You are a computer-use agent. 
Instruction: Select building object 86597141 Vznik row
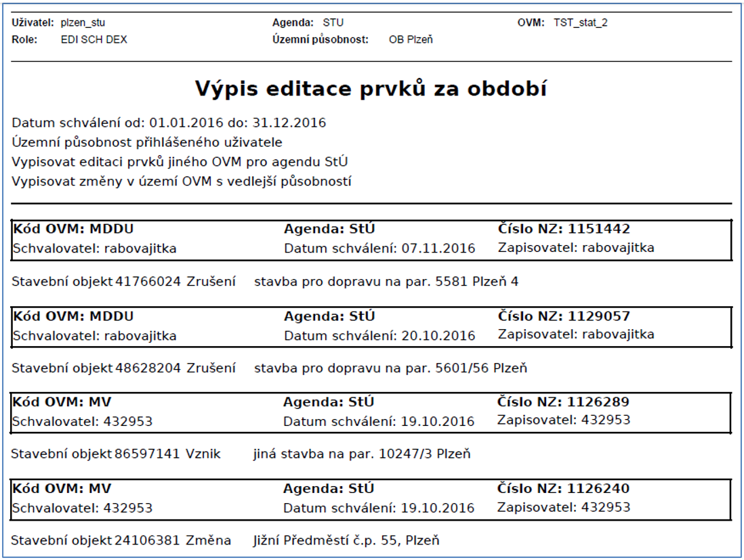241,454
